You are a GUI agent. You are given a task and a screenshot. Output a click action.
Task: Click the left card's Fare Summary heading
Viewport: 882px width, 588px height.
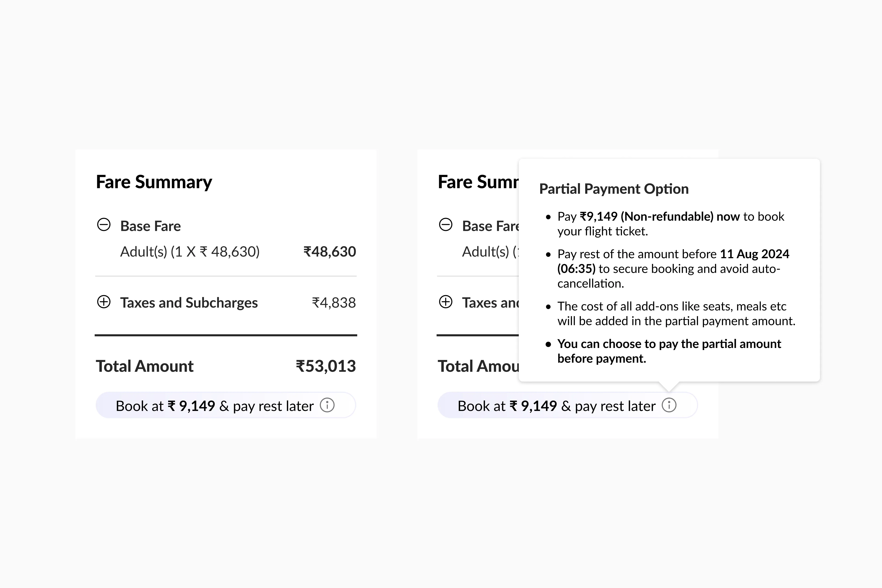pyautogui.click(x=154, y=182)
